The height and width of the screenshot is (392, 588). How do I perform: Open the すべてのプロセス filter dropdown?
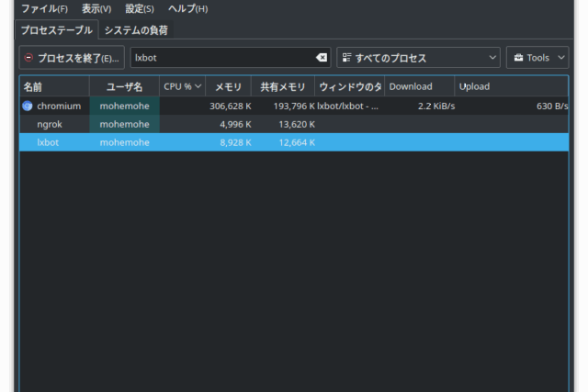(419, 58)
